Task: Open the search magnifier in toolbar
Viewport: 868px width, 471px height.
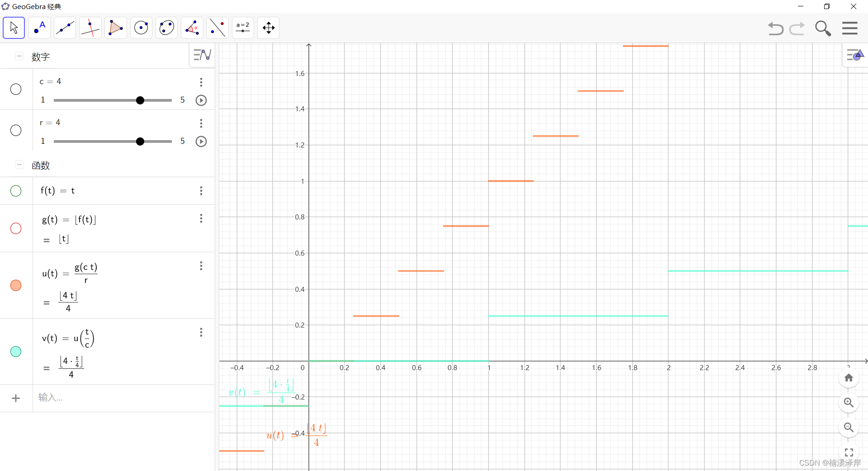Action: click(823, 28)
